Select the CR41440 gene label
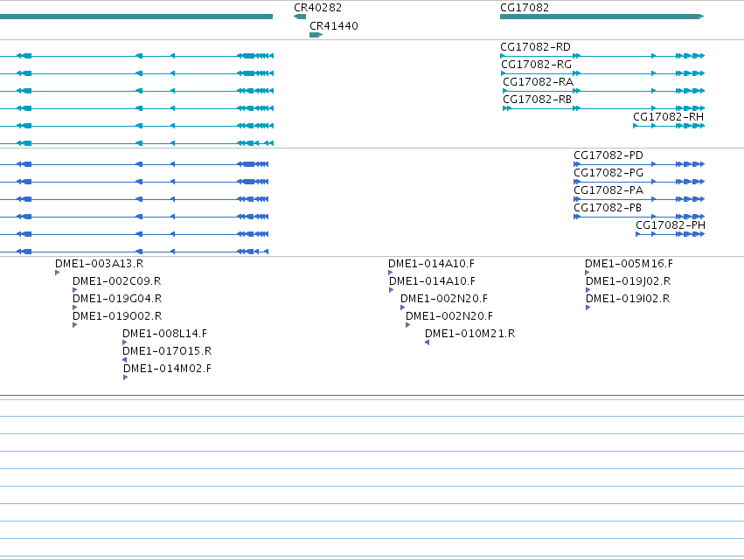Viewport: 744px width, 560px height. pyautogui.click(x=334, y=26)
